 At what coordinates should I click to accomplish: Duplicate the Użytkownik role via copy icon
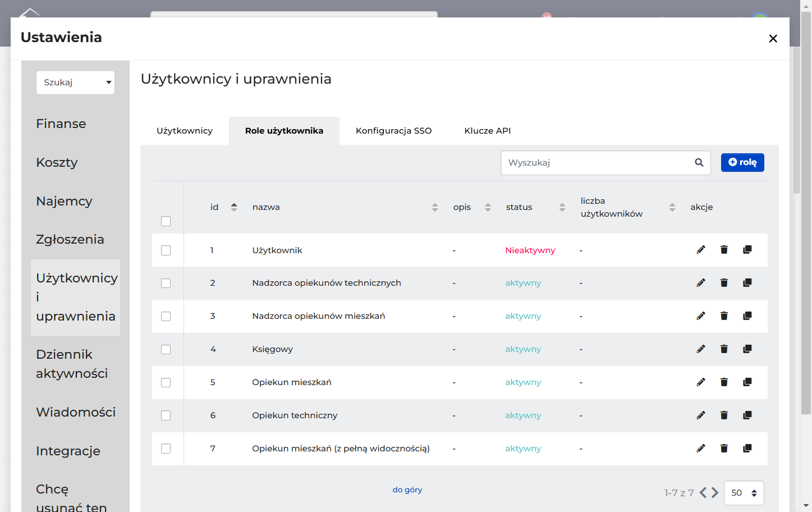747,250
